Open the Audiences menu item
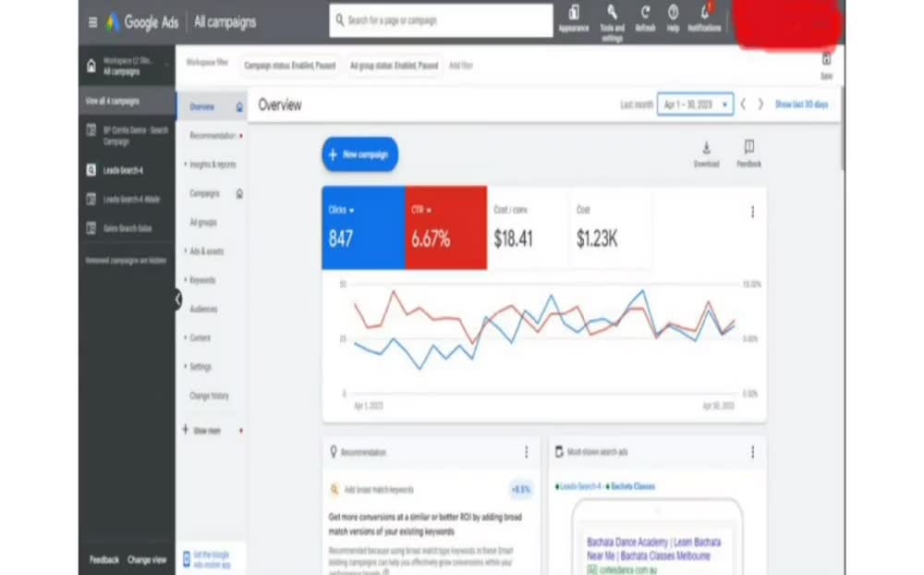Screen dimensions: 924x575 (x=203, y=309)
